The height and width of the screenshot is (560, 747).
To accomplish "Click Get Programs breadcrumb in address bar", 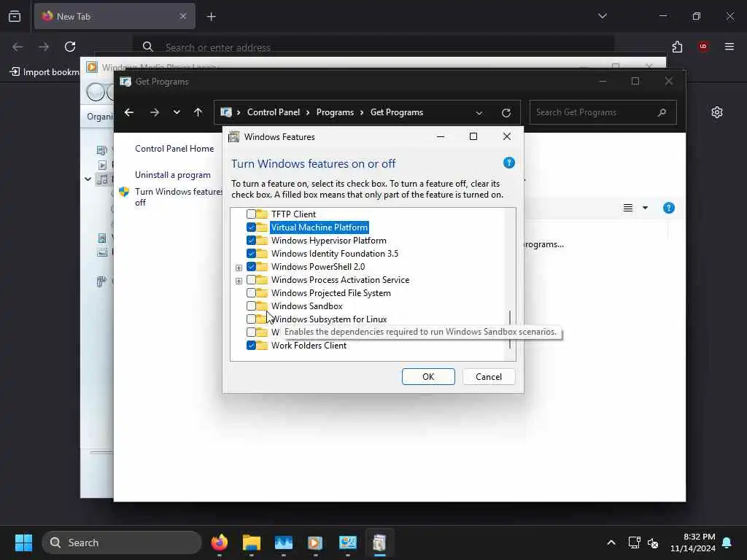I will 397,112.
